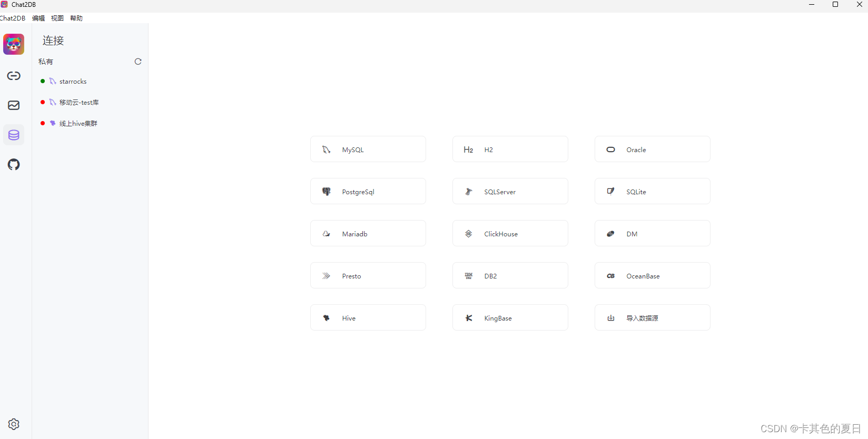The width and height of the screenshot is (868, 439).
Task: Click the IBM DB2 logo icon
Action: coord(468,276)
